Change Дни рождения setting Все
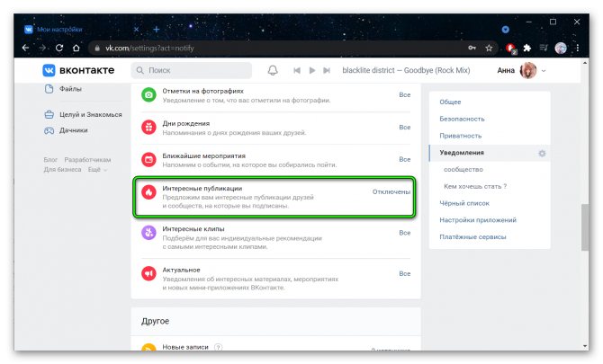603x364 pixels. (405, 127)
